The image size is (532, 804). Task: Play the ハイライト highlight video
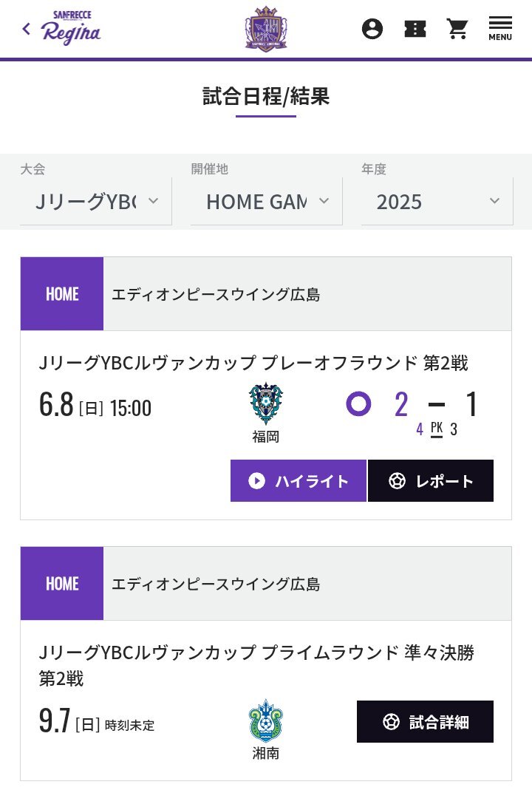tap(299, 481)
